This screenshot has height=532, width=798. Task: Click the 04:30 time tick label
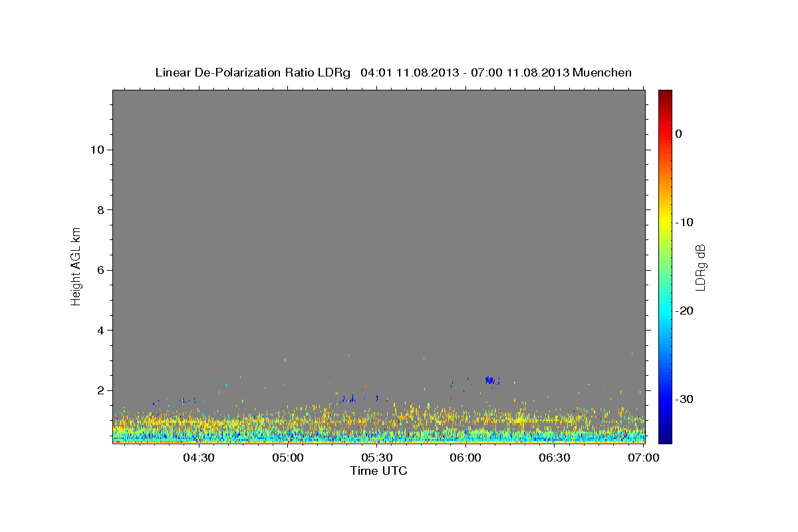pos(199,458)
